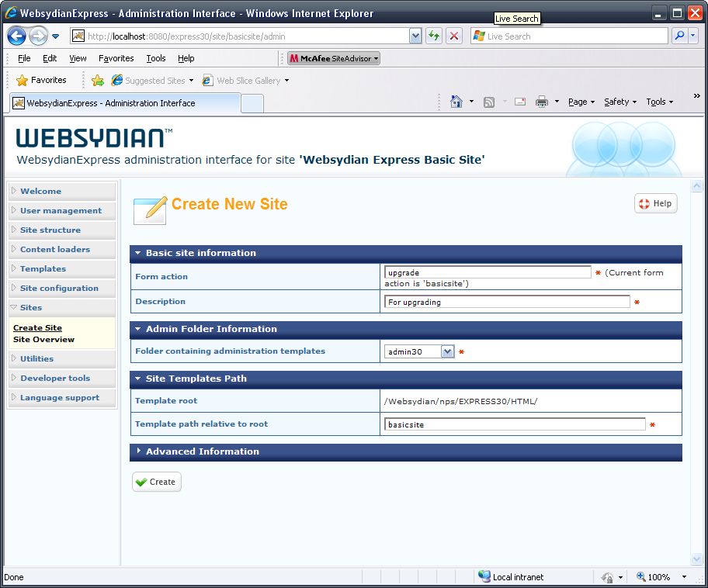Refresh the page with green arrows icon
708x588 pixels.
(x=434, y=36)
